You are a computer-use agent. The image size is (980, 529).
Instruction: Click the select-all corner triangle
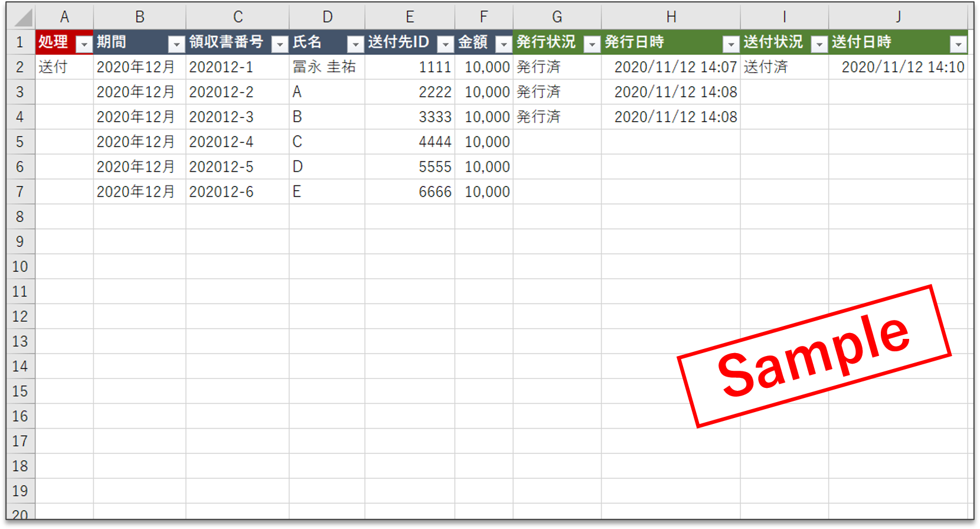(x=22, y=18)
